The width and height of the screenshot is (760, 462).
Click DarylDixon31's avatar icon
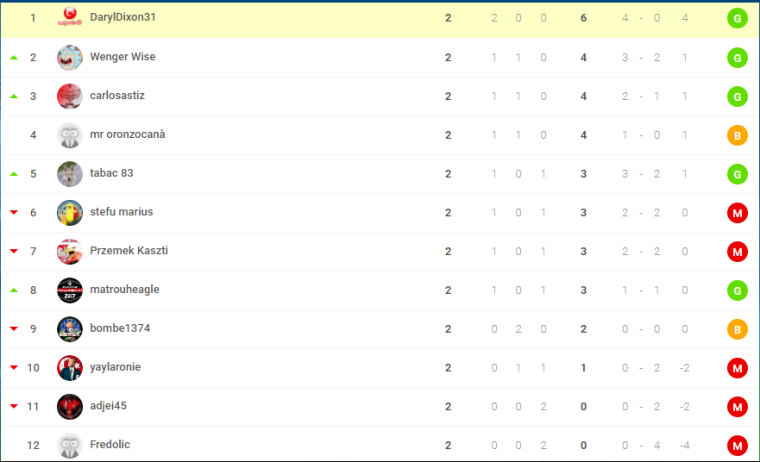pos(70,18)
